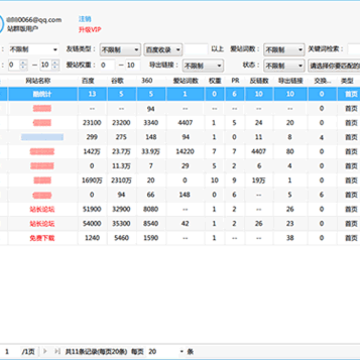Click the 关键词检索 search field

pos(354,50)
